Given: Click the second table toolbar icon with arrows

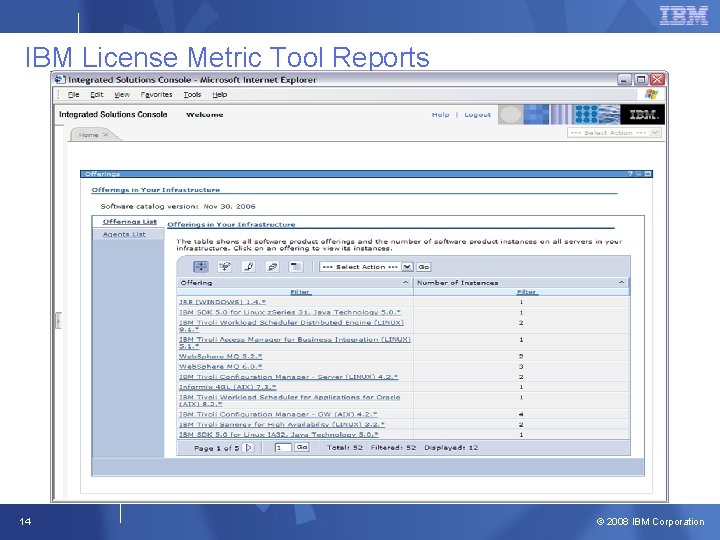Looking at the screenshot, I should 225,266.
